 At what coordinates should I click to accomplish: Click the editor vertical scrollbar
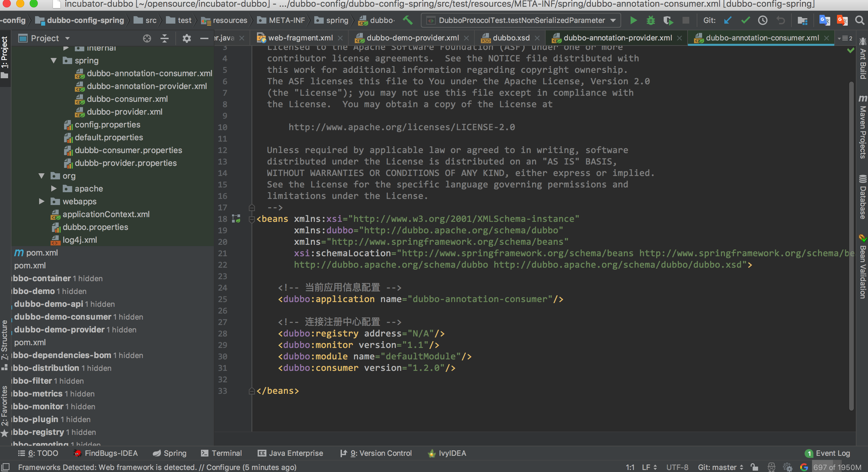pyautogui.click(x=851, y=236)
